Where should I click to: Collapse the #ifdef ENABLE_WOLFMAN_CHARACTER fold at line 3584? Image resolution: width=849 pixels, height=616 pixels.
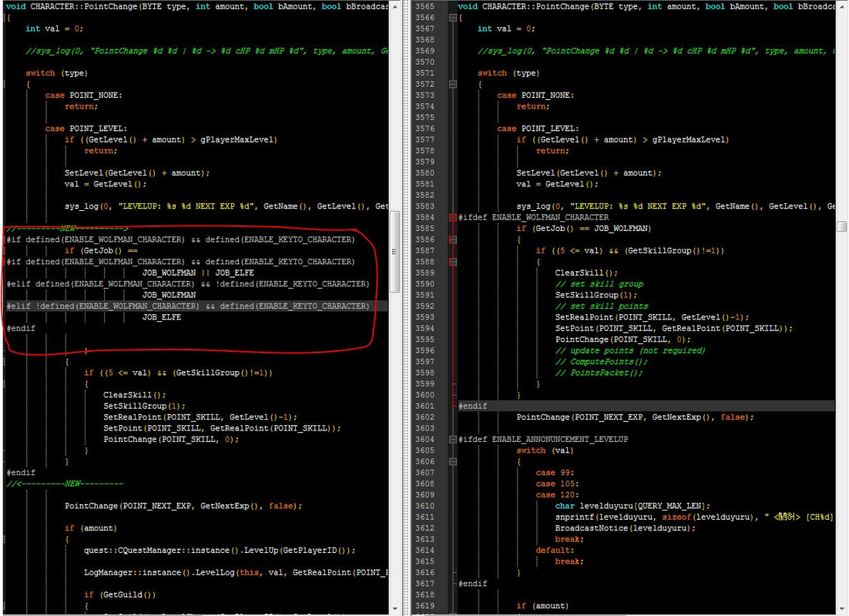pyautogui.click(x=453, y=218)
